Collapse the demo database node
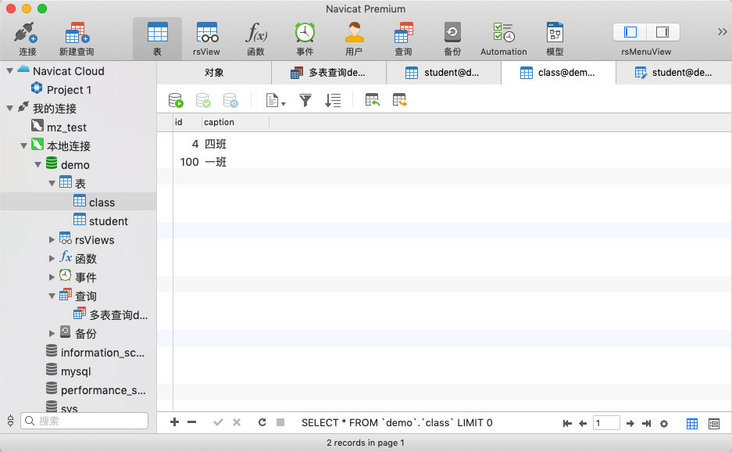The height and width of the screenshot is (452, 732). (x=38, y=164)
